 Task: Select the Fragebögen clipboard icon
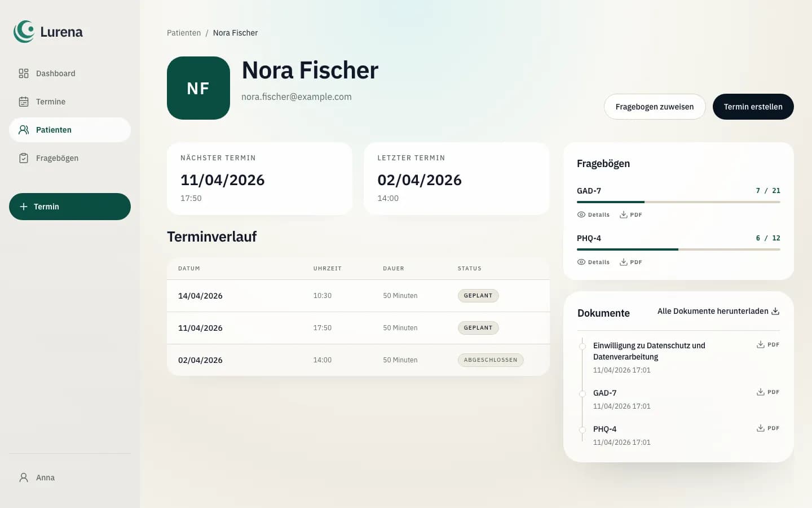coord(23,158)
